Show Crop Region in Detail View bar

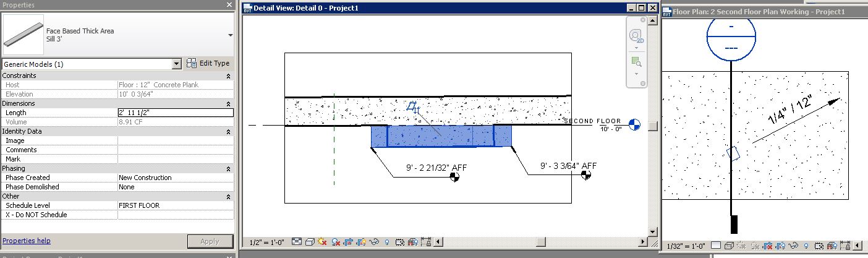361,242
